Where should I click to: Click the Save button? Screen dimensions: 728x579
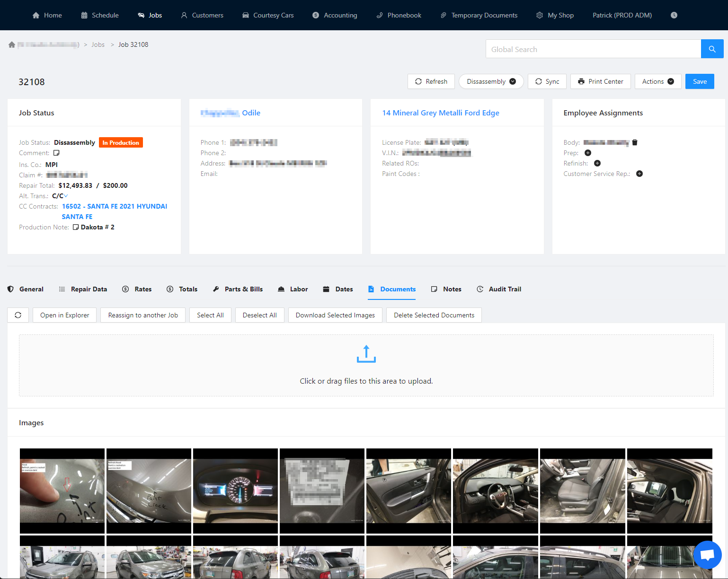pyautogui.click(x=700, y=81)
